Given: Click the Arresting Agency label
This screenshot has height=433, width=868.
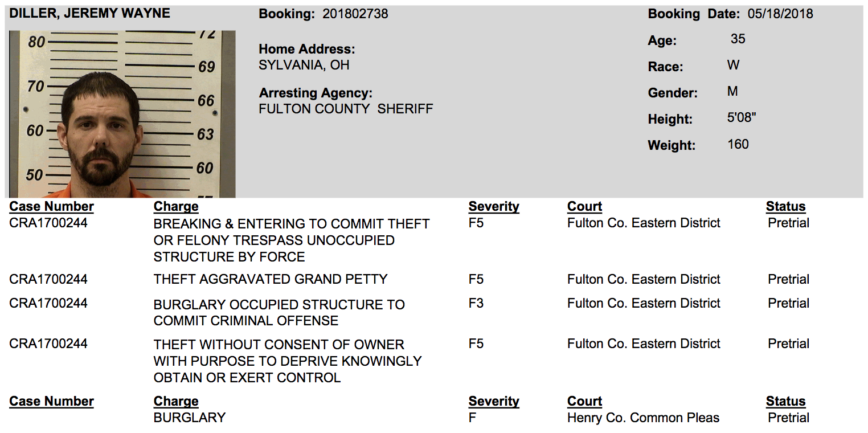Looking at the screenshot, I should pyautogui.click(x=316, y=93).
